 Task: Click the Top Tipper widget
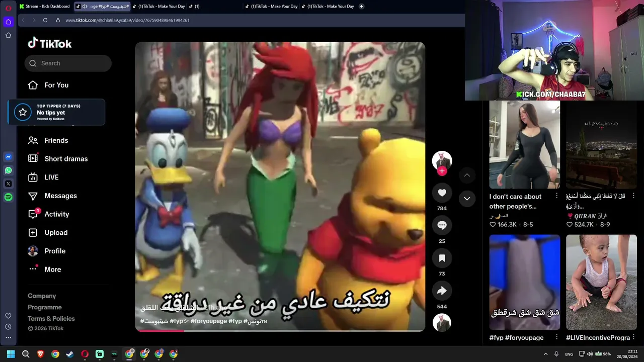click(x=56, y=112)
